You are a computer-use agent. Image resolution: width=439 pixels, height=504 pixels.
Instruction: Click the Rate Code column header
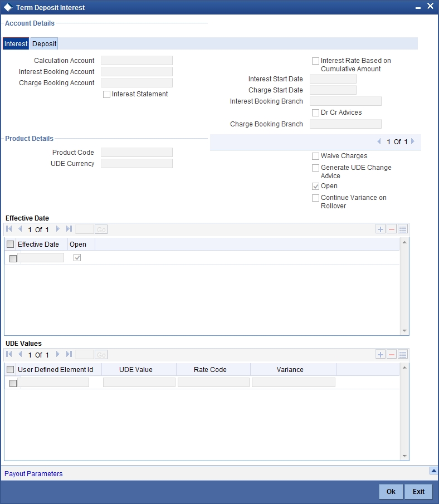tap(211, 370)
